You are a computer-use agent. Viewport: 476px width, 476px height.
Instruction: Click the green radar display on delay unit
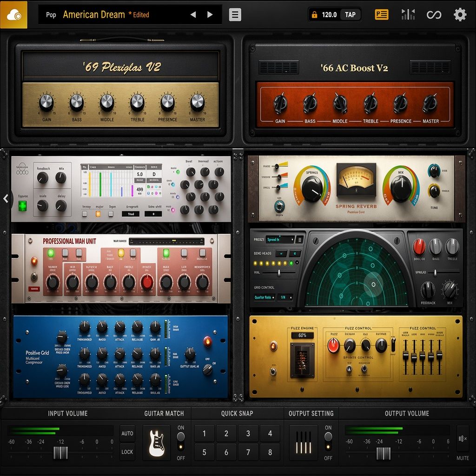click(357, 272)
